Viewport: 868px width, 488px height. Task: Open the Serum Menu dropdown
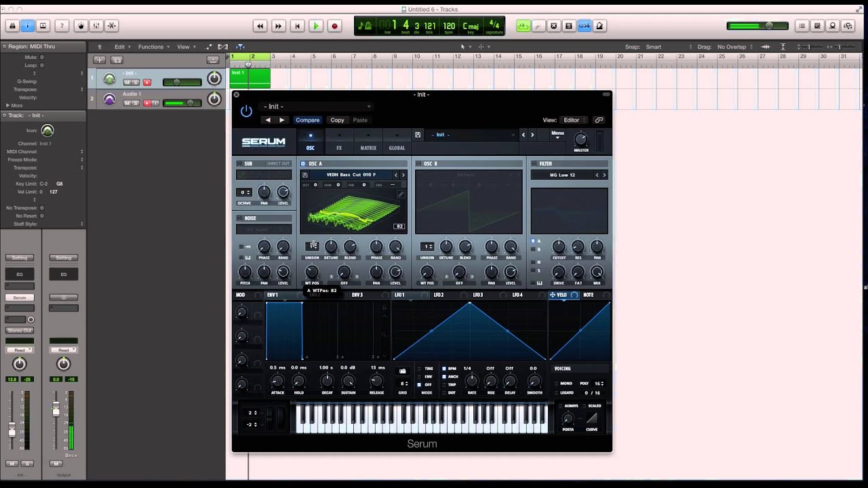point(557,134)
